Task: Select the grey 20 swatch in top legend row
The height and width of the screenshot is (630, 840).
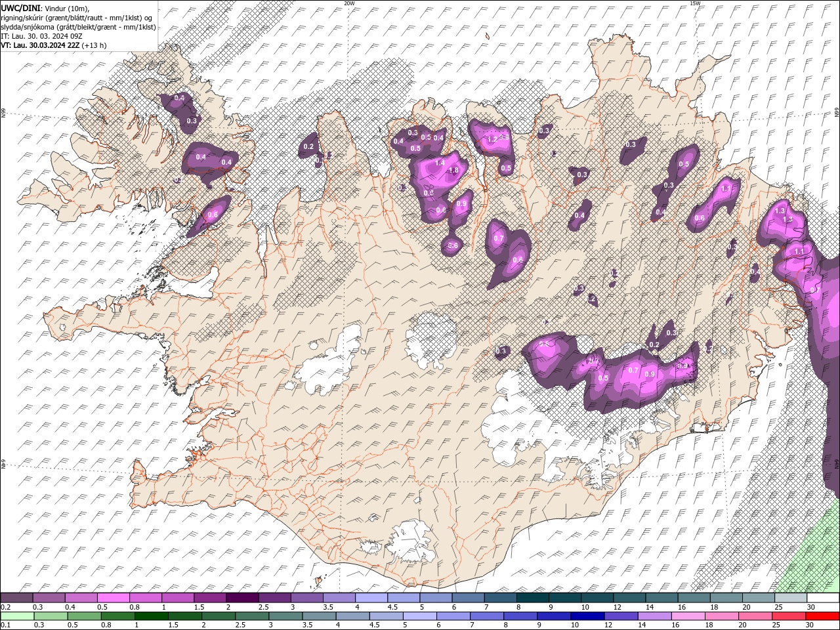Action: point(758,598)
